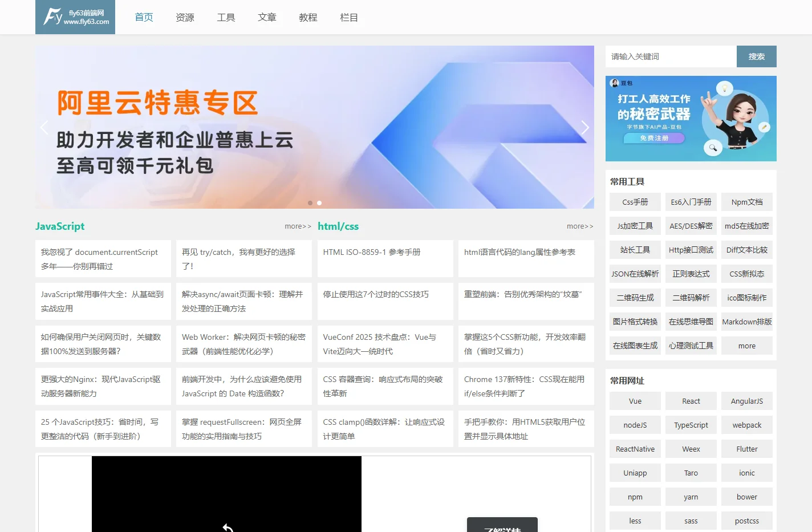Click the Es6入门手册 tool button
The height and width of the screenshot is (532, 812).
coord(691,202)
